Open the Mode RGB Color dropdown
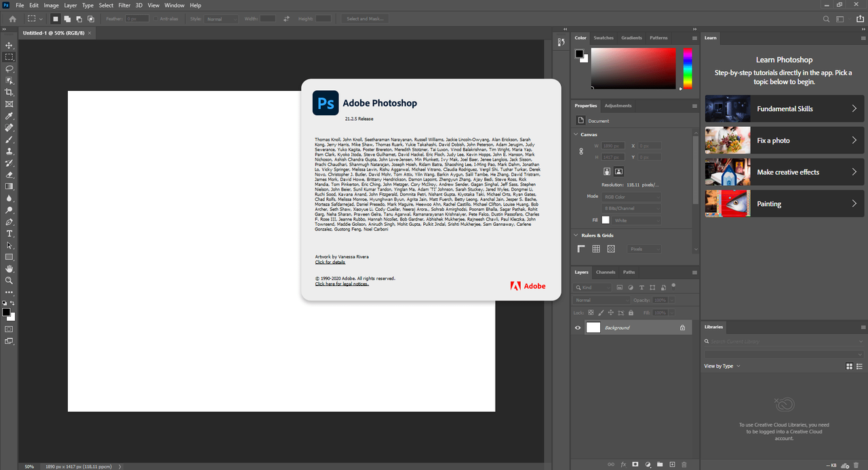The image size is (868, 470). point(631,197)
